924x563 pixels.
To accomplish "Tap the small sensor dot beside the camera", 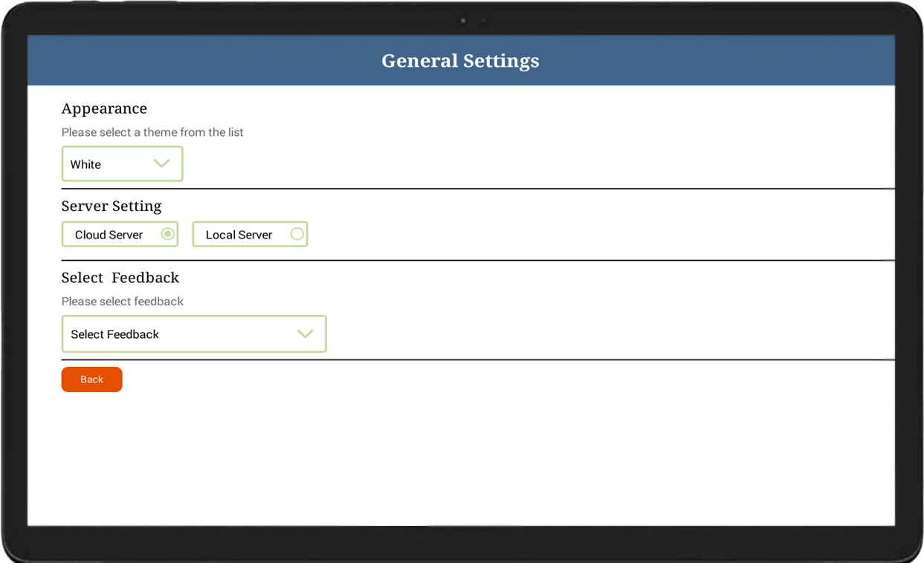I will pos(483,21).
